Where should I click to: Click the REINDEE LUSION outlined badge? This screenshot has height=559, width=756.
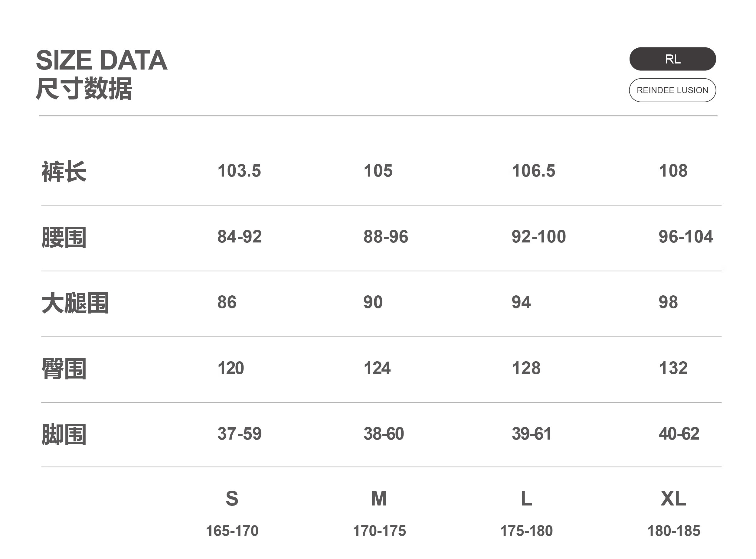pyautogui.click(x=673, y=90)
